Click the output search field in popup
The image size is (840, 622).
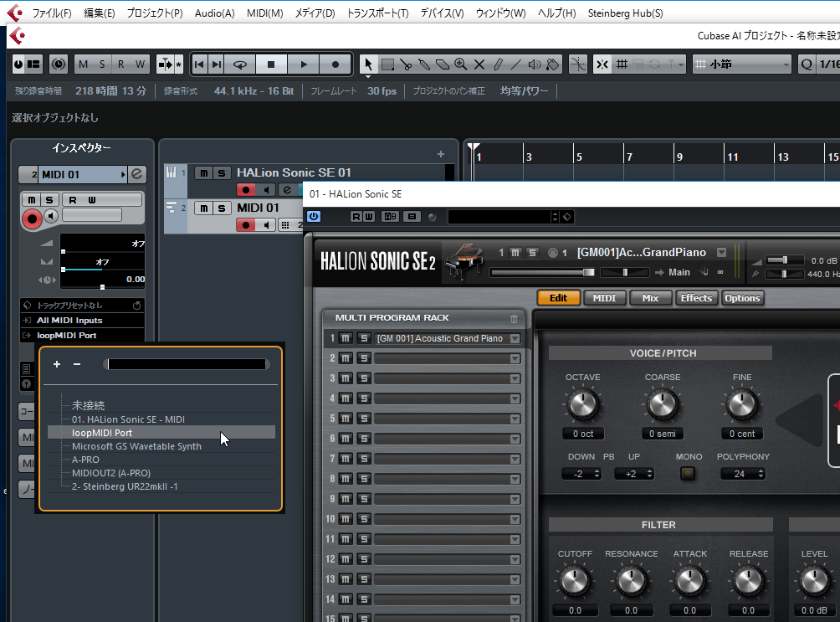click(x=187, y=365)
